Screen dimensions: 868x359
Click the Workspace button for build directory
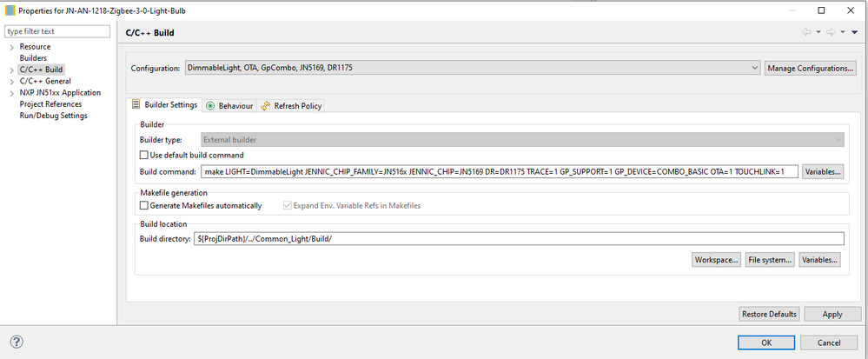(x=716, y=259)
